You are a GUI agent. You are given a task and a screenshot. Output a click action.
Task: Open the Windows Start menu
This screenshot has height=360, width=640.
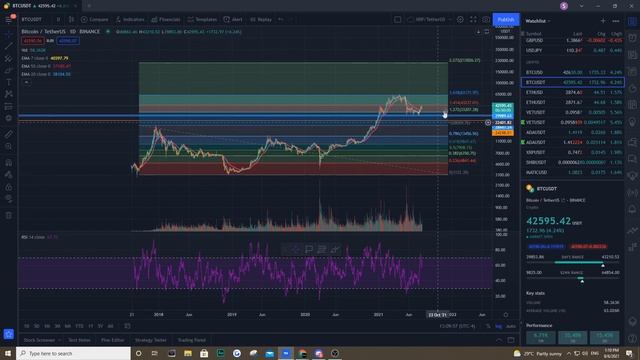[x=8, y=353]
